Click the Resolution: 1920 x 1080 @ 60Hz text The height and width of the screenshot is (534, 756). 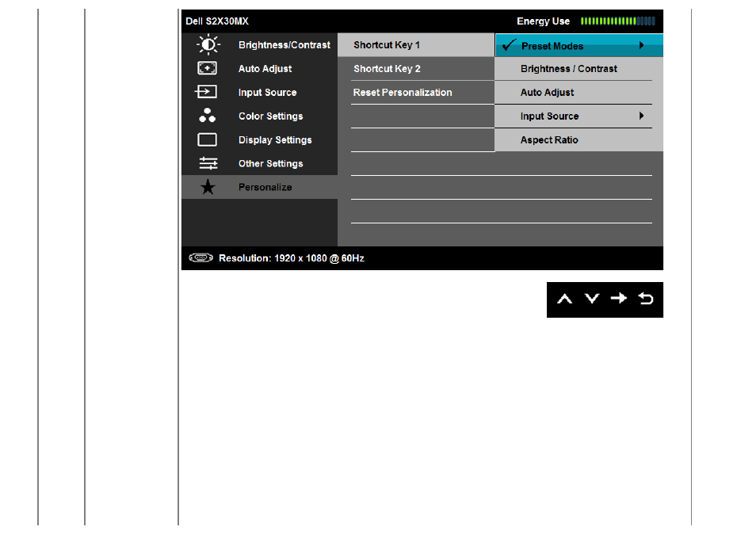pyautogui.click(x=291, y=258)
